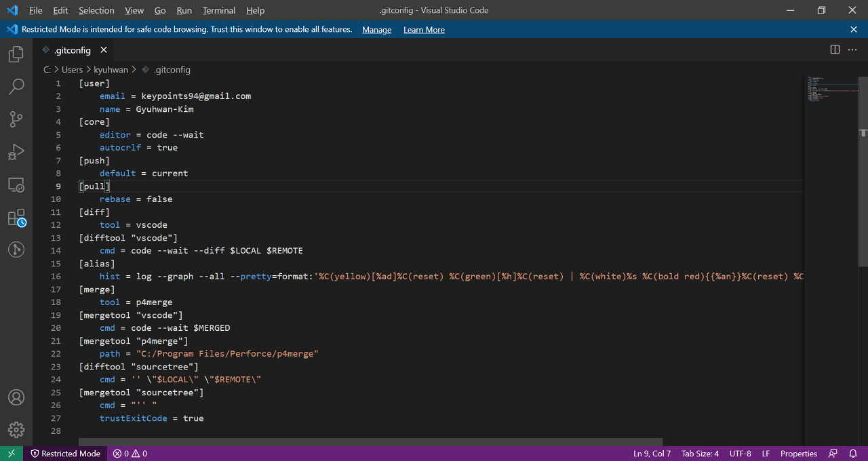Open the Remote Explorer icon
Screen dimensions: 868x461
pyautogui.click(x=16, y=184)
